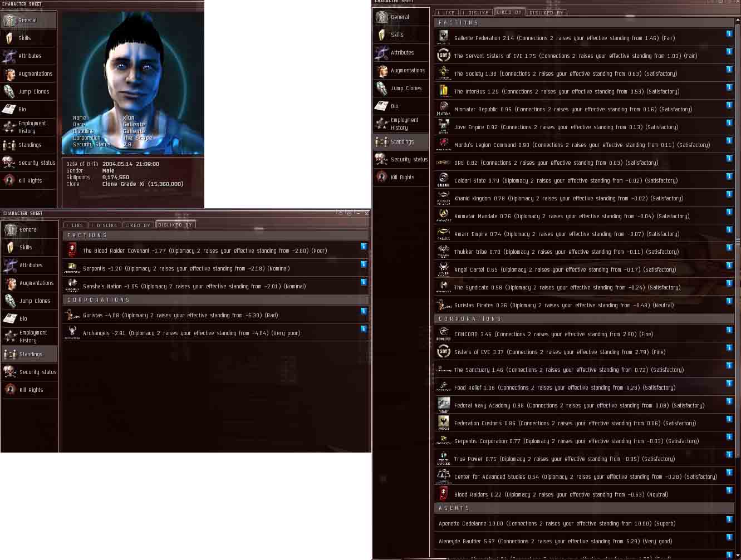
Task: Show info for The Blood Raider Covenant row
Action: [364, 246]
